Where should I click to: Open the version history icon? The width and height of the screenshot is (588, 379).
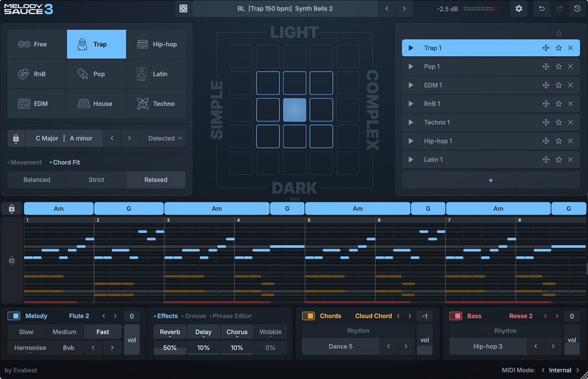578,9
